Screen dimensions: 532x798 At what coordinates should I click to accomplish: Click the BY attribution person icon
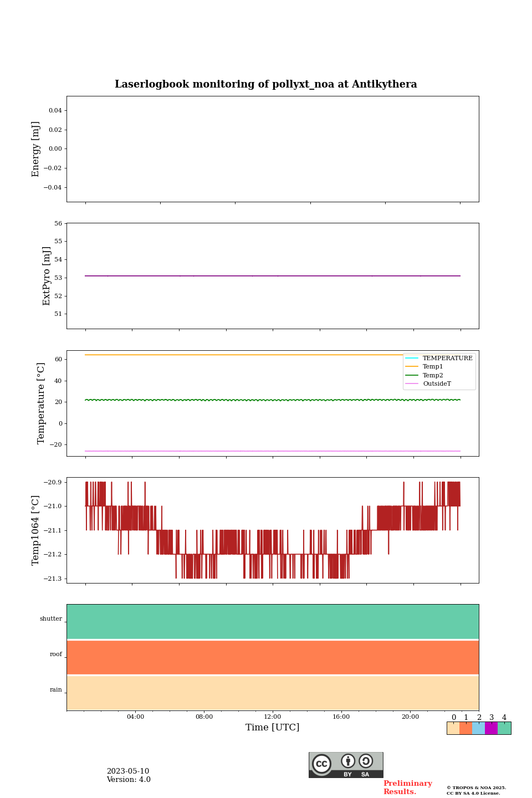pos(348,761)
